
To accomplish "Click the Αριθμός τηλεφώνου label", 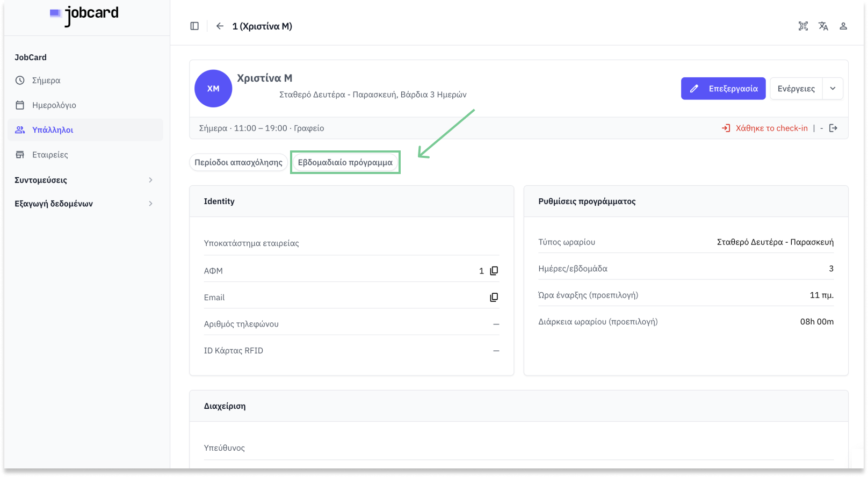I will coord(241,324).
